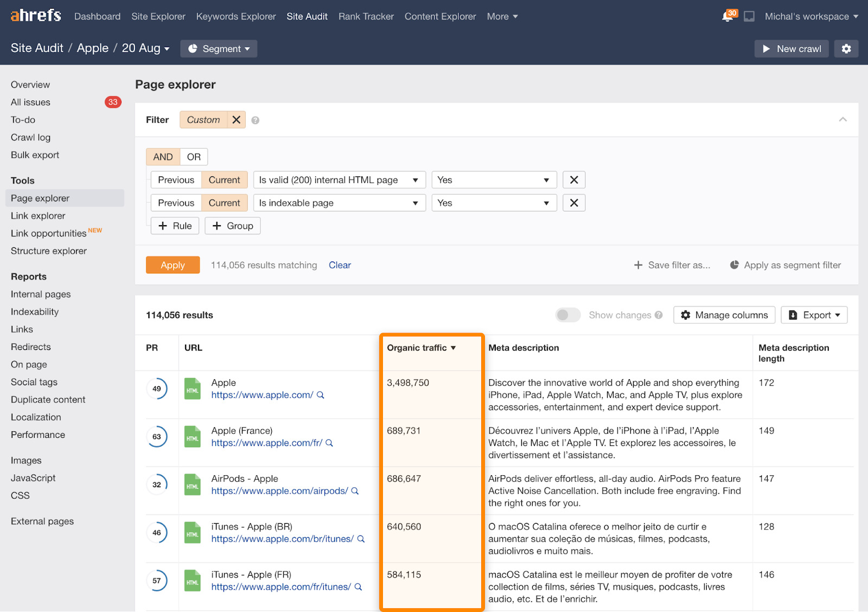The height and width of the screenshot is (612, 868).
Task: Select Link explorer in the Tools sidebar
Action: [x=37, y=215]
